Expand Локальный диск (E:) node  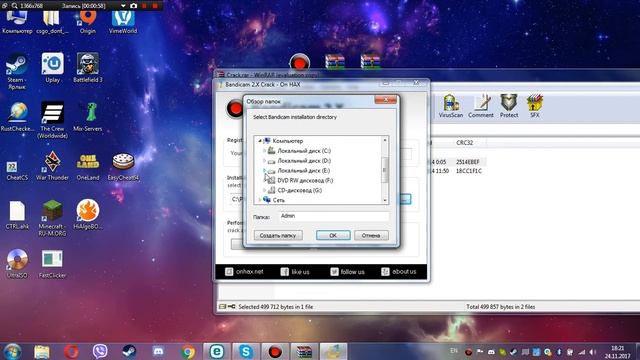[264, 171]
